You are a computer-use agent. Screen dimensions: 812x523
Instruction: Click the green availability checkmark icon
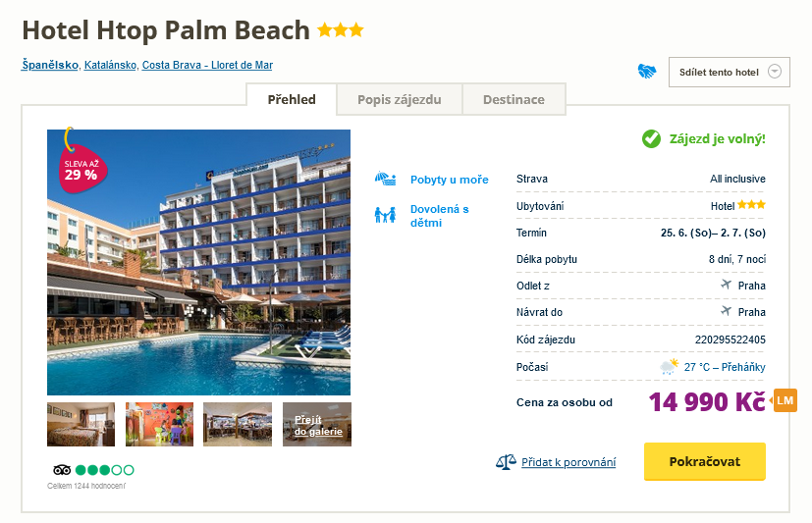(651, 139)
